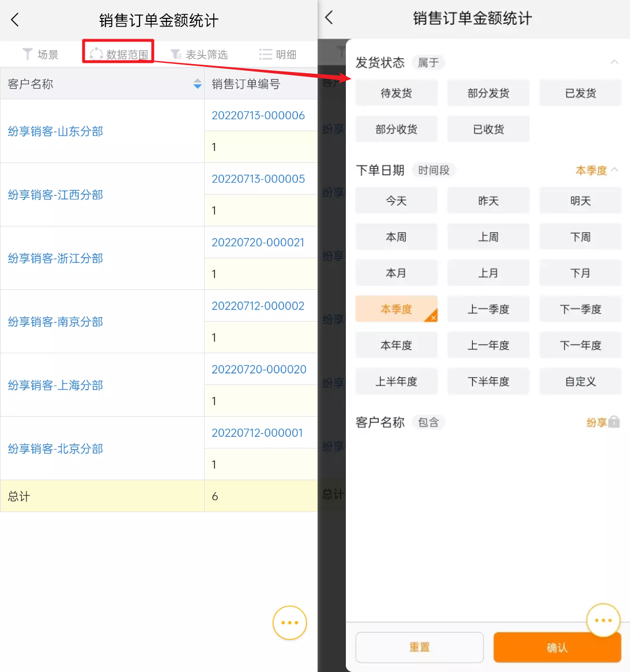The width and height of the screenshot is (630, 672).
Task: Open the 数据范围 tab
Action: click(119, 54)
